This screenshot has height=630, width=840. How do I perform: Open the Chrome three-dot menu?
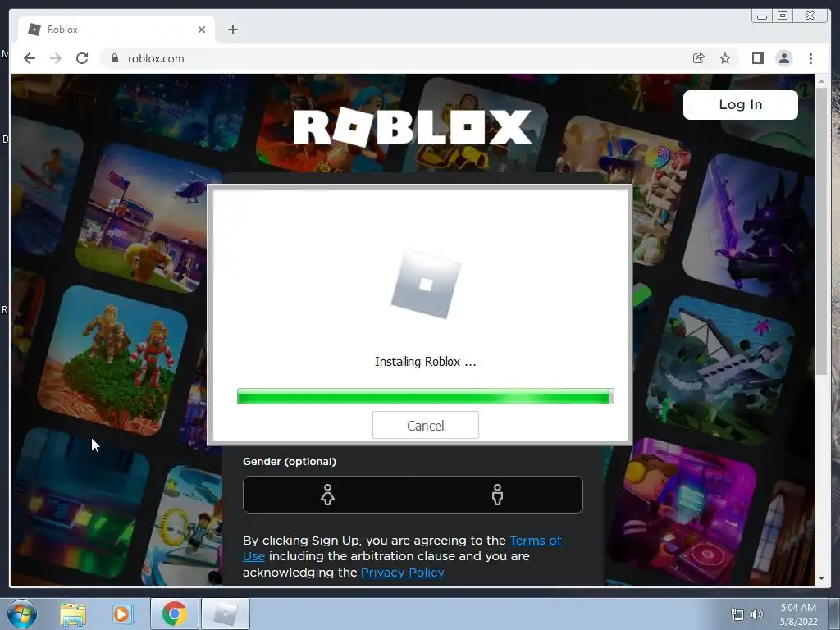[x=810, y=58]
